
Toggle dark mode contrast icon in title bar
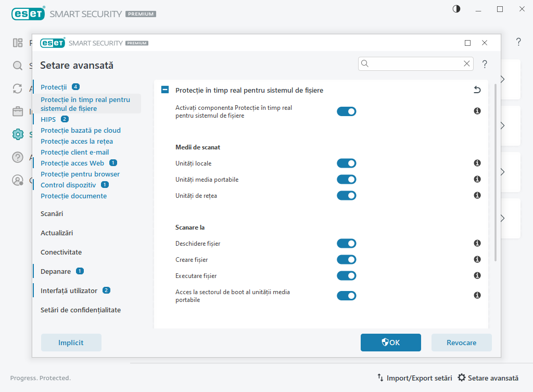tap(456, 9)
